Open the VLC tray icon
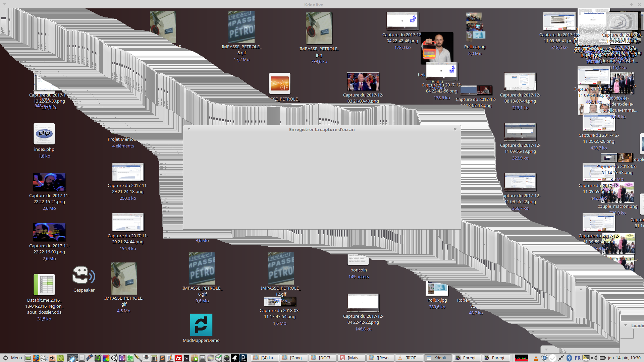The width and height of the screenshot is (644, 362). click(x=536, y=358)
